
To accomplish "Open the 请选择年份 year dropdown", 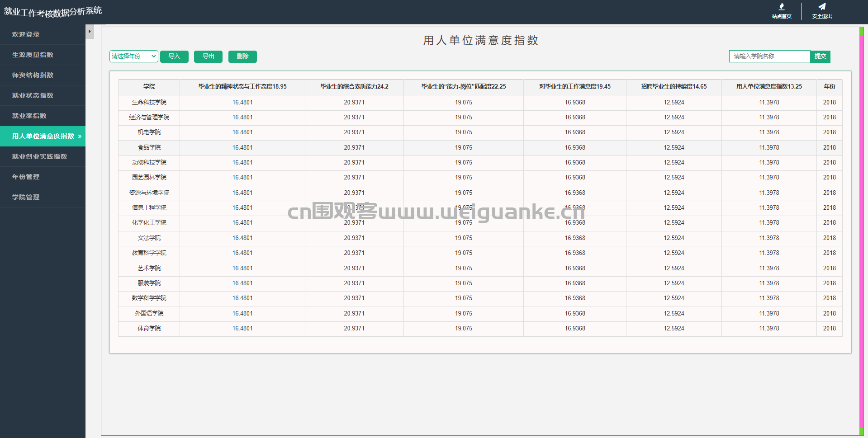I will (x=134, y=56).
